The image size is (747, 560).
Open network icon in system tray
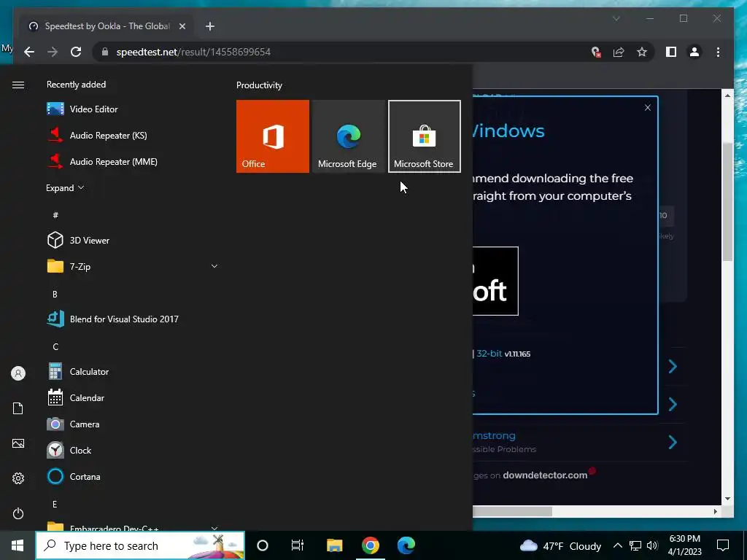[635, 545]
